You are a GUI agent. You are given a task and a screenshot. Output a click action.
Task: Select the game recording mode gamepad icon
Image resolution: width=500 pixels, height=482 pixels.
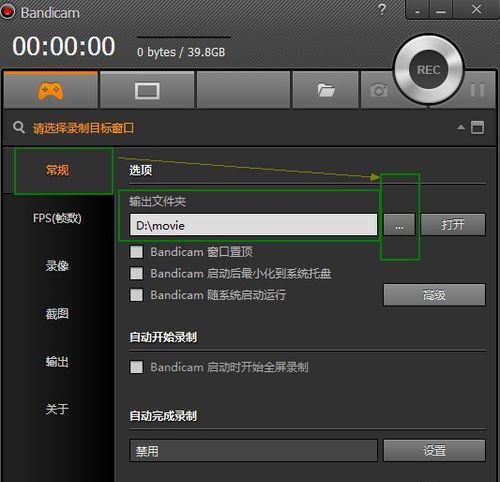click(51, 90)
